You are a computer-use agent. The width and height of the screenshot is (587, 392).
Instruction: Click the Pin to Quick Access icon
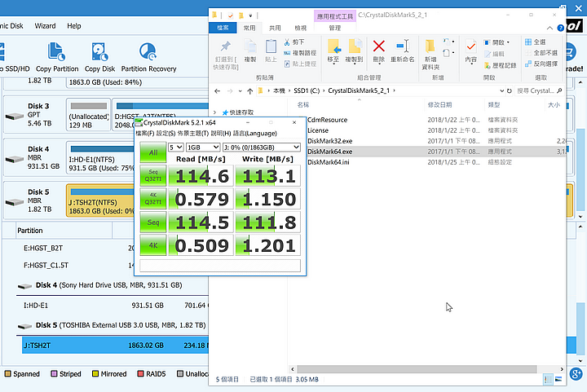[x=225, y=46]
